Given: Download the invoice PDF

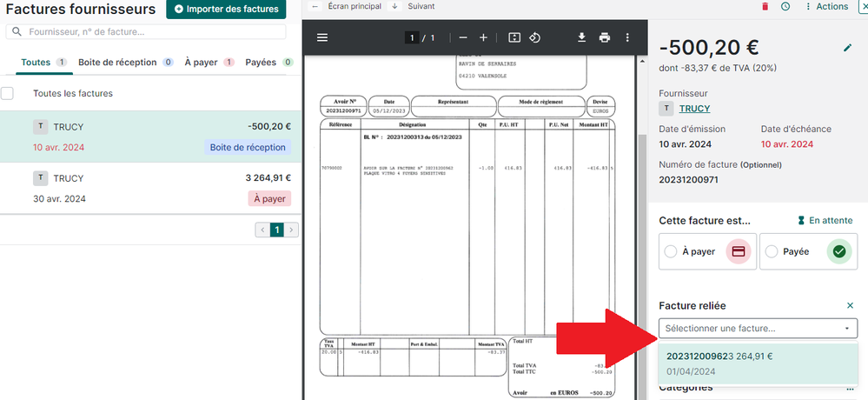Looking at the screenshot, I should tap(582, 37).
